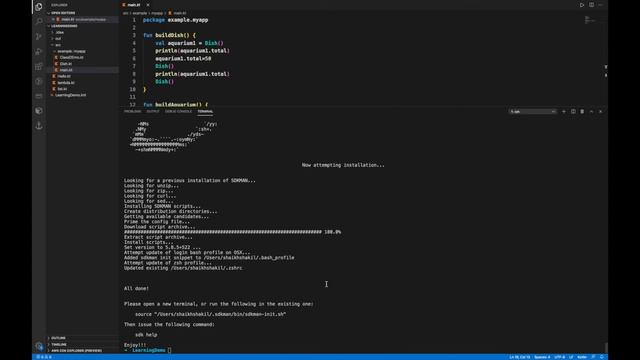Click errors and warnings count in status bar
640x360 pixels.
44,357
